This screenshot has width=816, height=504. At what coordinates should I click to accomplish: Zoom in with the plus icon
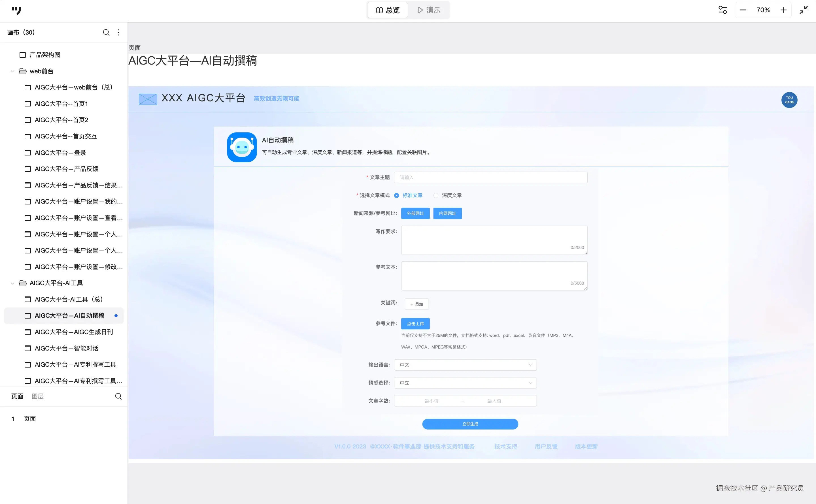(784, 10)
